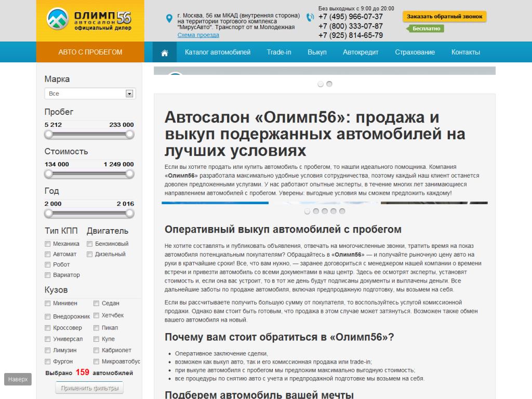
Task: Select fifth dot of five-dot slider pager
Action: (x=342, y=211)
